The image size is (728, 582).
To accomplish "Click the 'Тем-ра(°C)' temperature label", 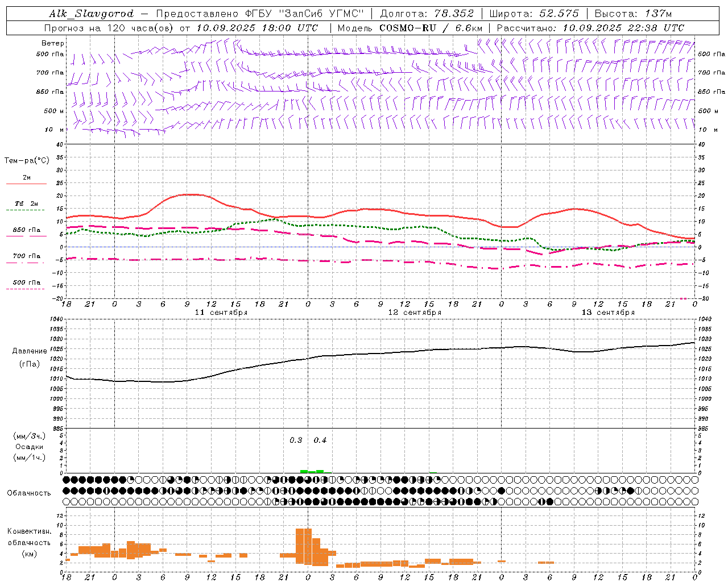I will (x=27, y=160).
